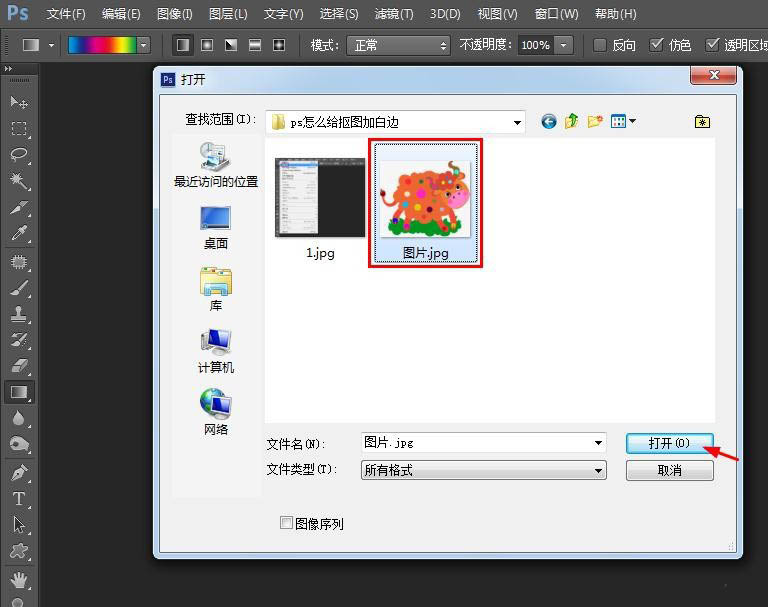This screenshot has width=768, height=607.
Task: Choose the radial gradient style icon
Action: 207,45
